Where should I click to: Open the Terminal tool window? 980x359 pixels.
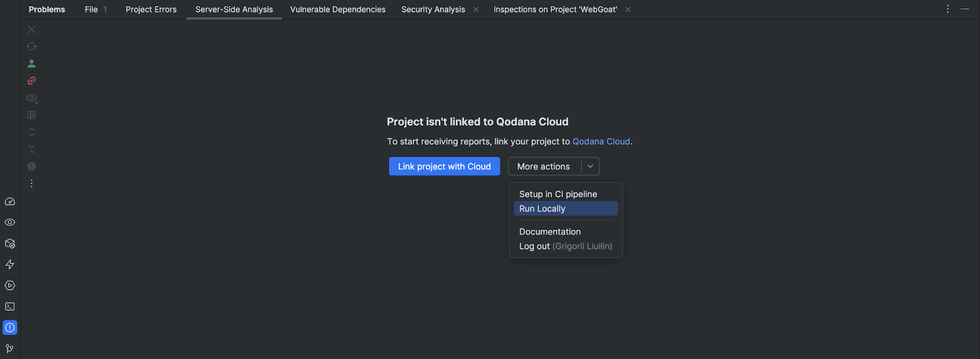pyautogui.click(x=10, y=306)
